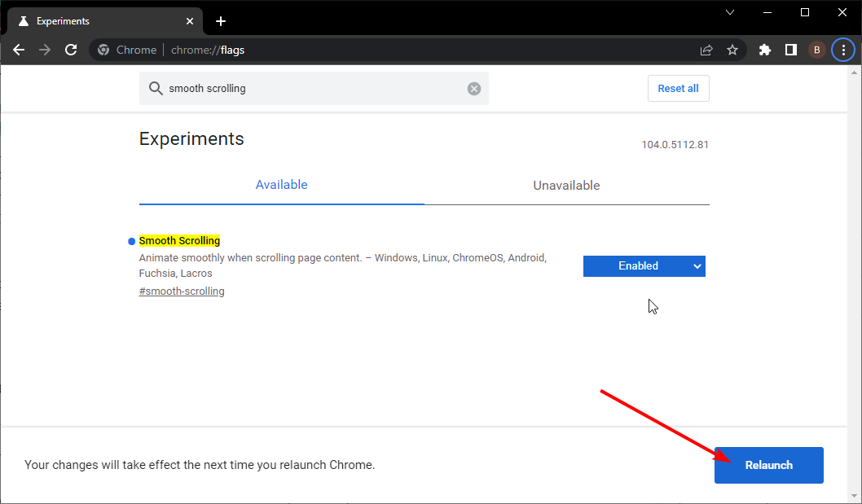Open the #smooth-scrolling anchor link
The image size is (862, 504).
(182, 291)
